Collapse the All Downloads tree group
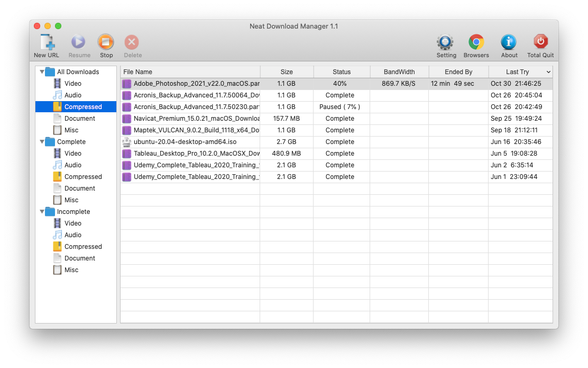The image size is (588, 368). (x=42, y=72)
